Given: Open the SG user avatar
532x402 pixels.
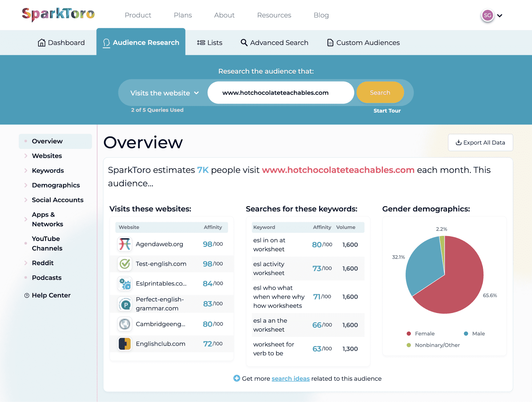Looking at the screenshot, I should click(x=487, y=15).
